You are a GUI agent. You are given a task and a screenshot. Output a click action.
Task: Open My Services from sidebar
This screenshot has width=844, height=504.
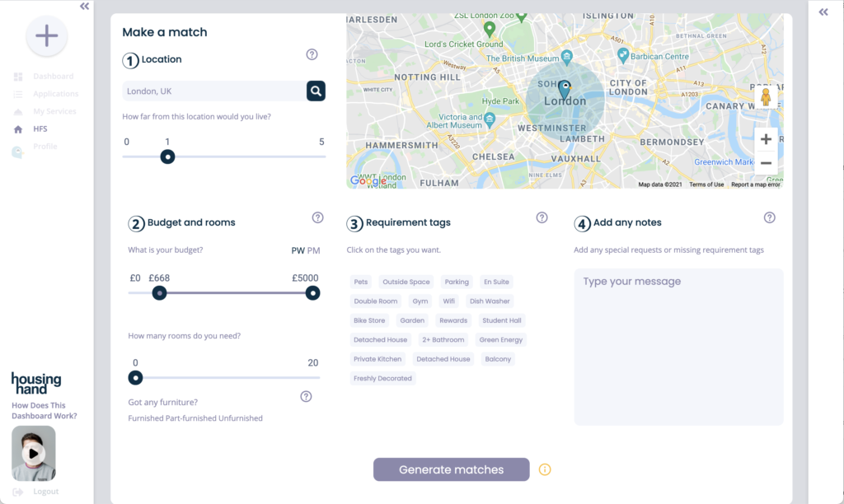54,111
